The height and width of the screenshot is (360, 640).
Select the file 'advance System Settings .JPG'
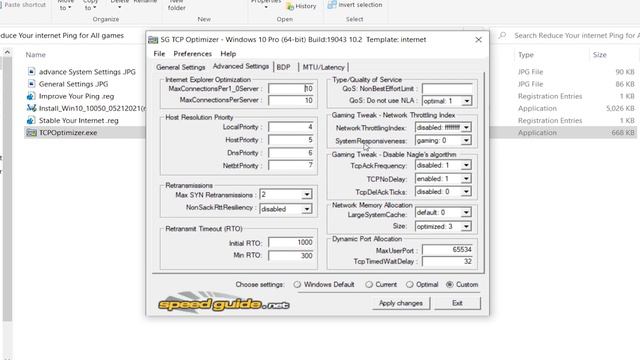(x=87, y=71)
